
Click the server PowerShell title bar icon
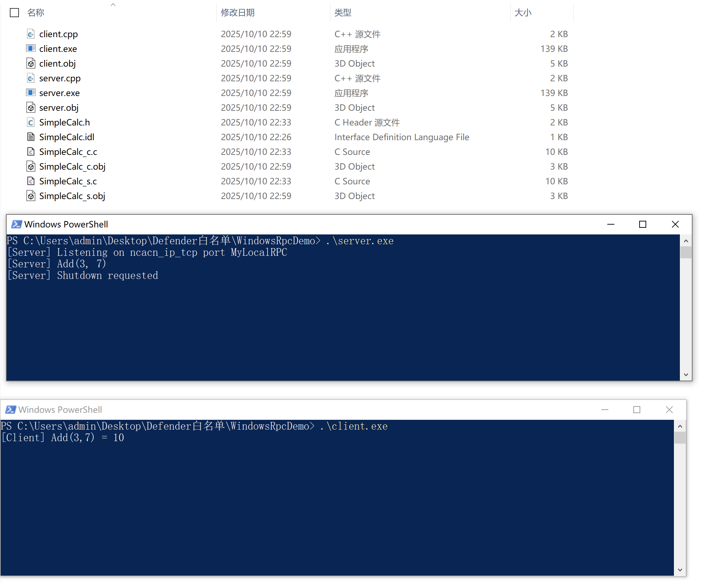point(16,224)
